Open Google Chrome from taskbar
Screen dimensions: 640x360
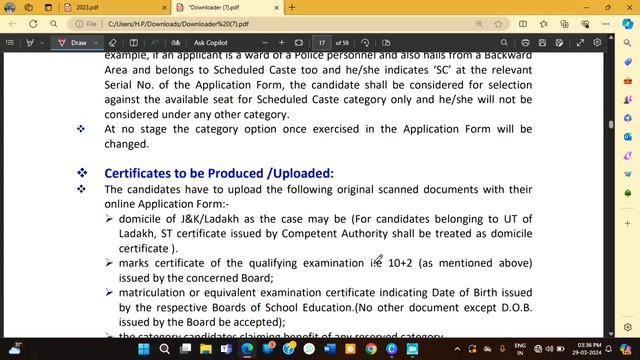(x=371, y=349)
